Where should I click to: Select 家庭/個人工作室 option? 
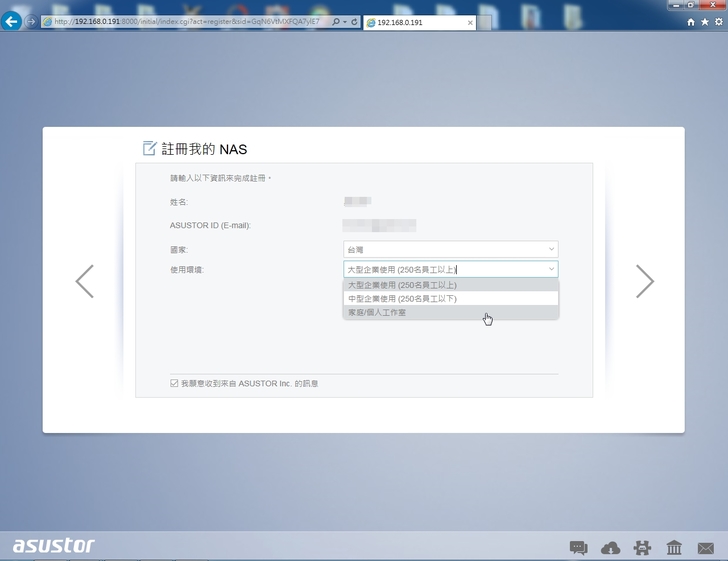click(450, 313)
